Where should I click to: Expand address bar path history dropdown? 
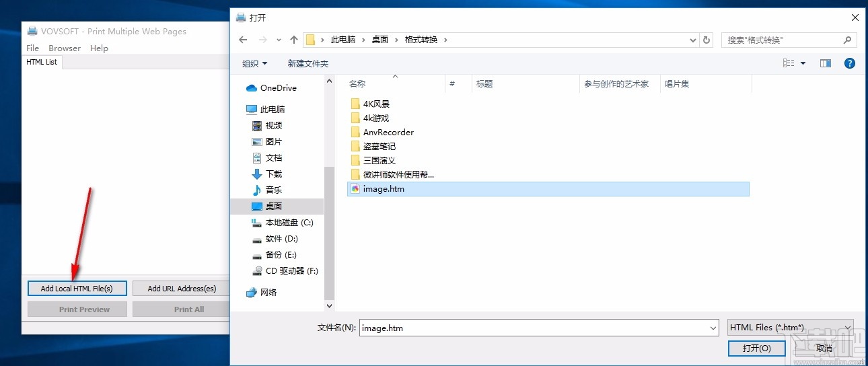point(694,40)
